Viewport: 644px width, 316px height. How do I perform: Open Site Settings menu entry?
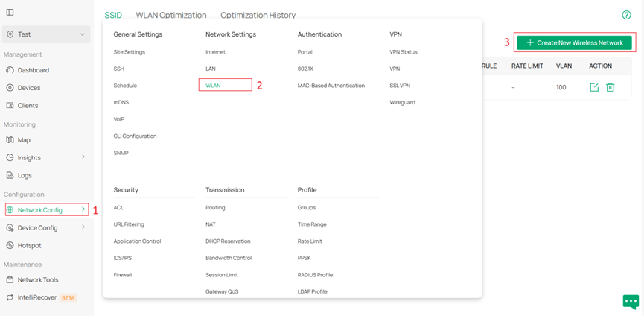pyautogui.click(x=130, y=52)
